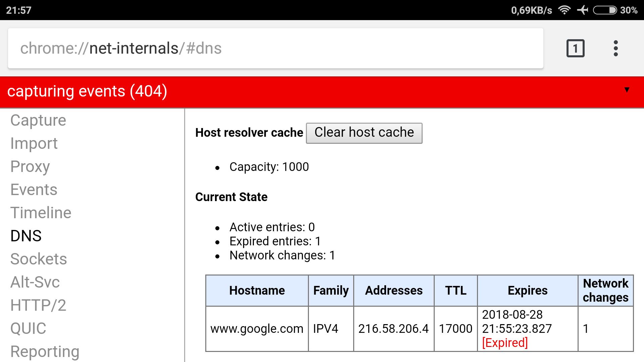Click the Network changes: 1 bullet

(x=282, y=255)
